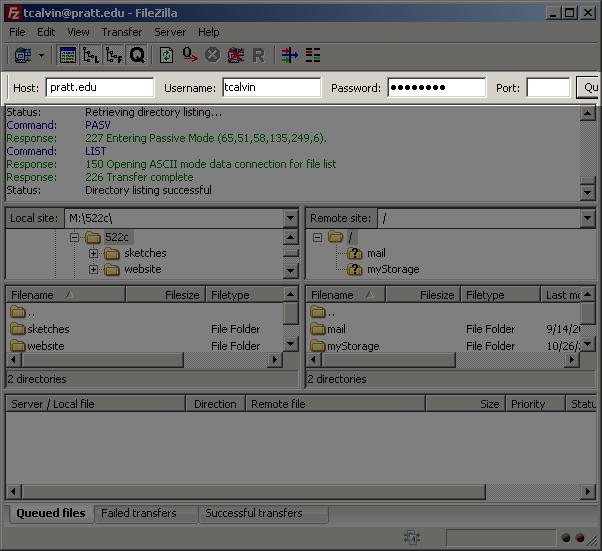Open parent folder in remote list
Viewport: 602px width, 551px height.
322,312
